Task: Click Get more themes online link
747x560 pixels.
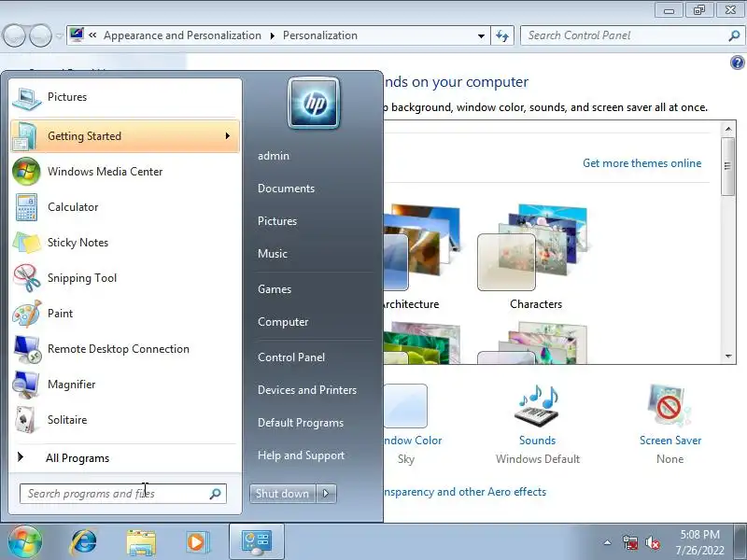Action: point(641,163)
